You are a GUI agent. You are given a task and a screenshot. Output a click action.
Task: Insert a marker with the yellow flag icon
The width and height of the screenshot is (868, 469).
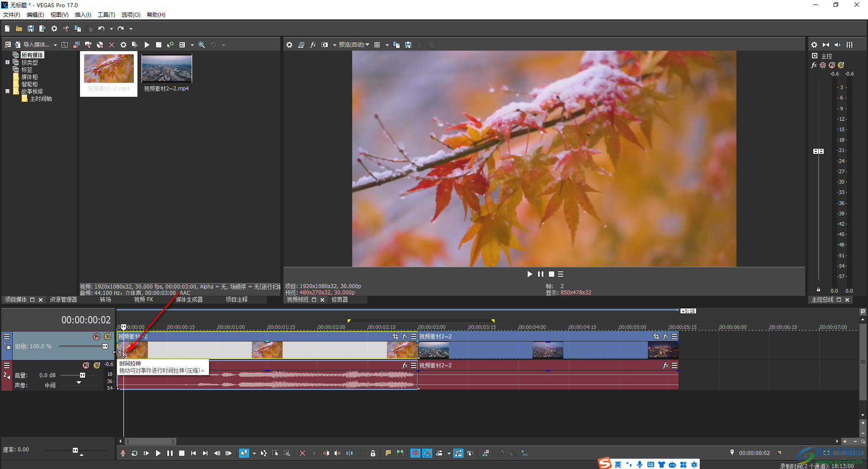tap(388, 453)
